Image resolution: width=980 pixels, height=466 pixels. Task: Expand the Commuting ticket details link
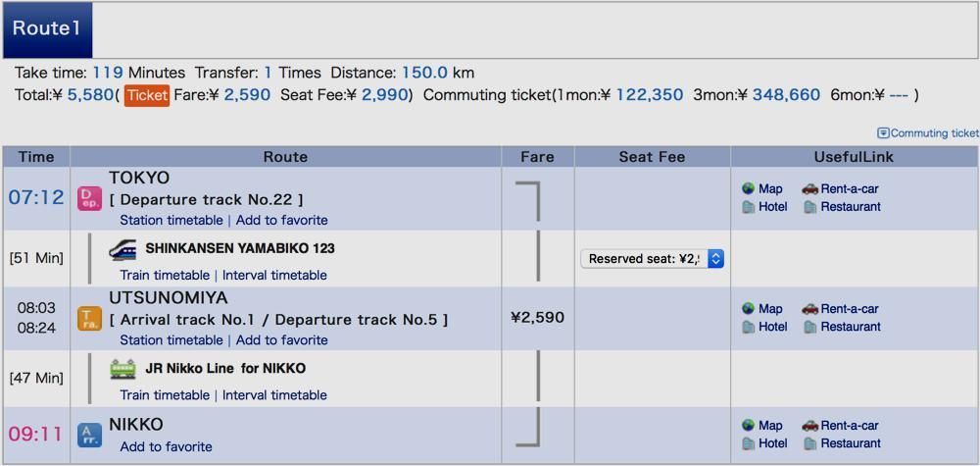(x=929, y=132)
